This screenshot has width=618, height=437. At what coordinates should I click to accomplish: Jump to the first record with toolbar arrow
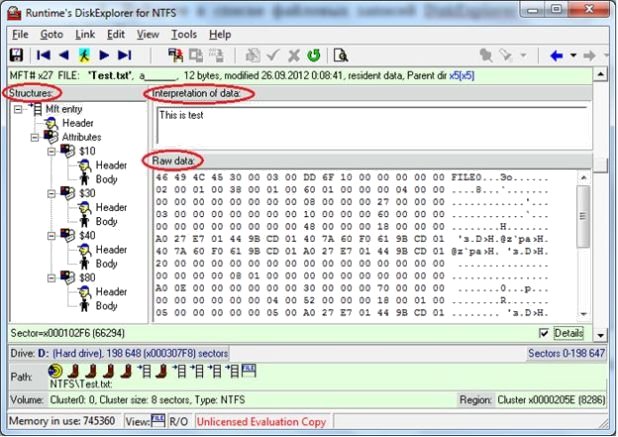click(x=43, y=56)
